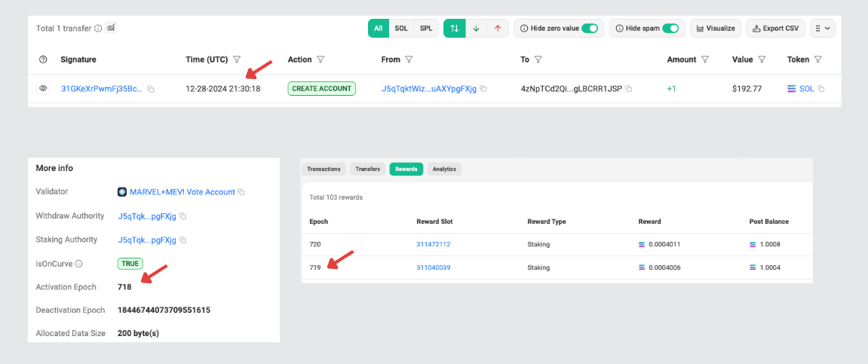
Task: Open signature 31GKeXrPwmFj35Bc link
Action: click(102, 88)
